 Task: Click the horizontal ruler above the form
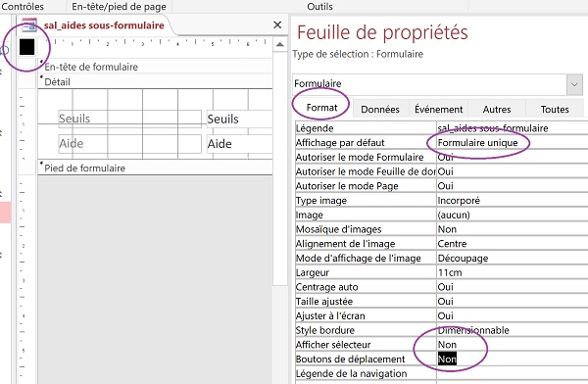coord(155,43)
